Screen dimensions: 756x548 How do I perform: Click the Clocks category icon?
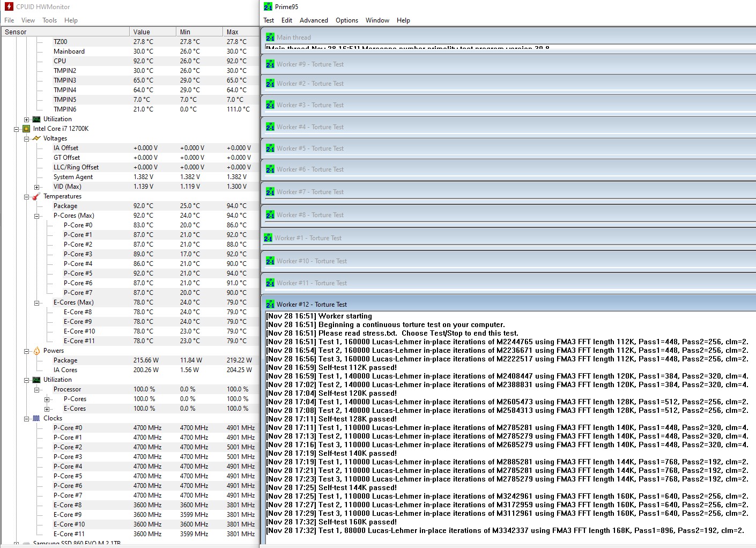[x=36, y=418]
